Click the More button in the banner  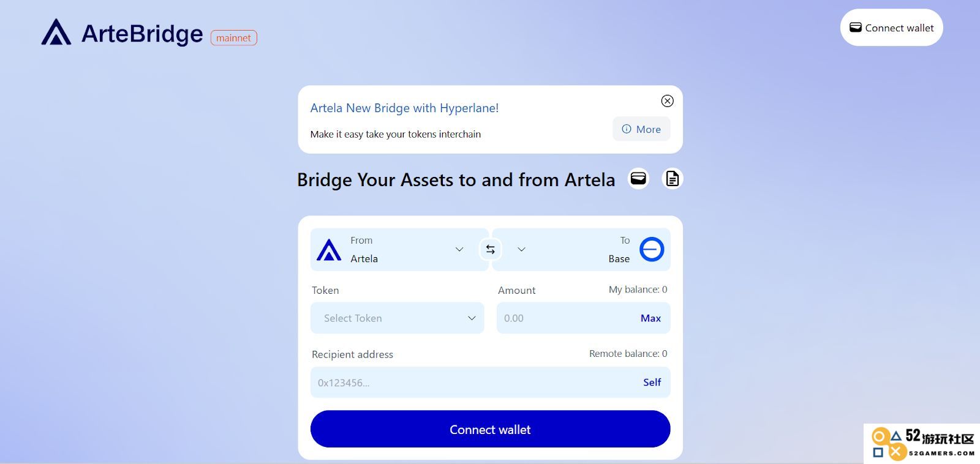pyautogui.click(x=641, y=129)
